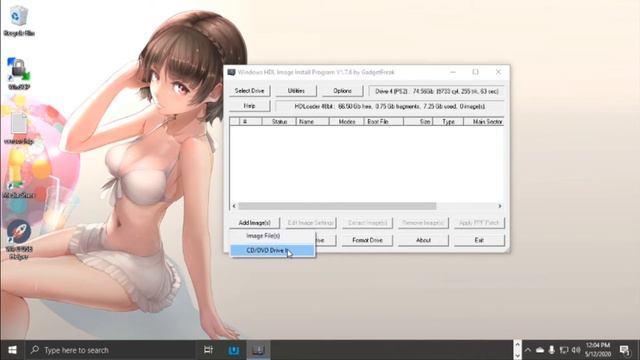
Task: Open the Recycle Bin desktop icon
Action: pos(18,20)
